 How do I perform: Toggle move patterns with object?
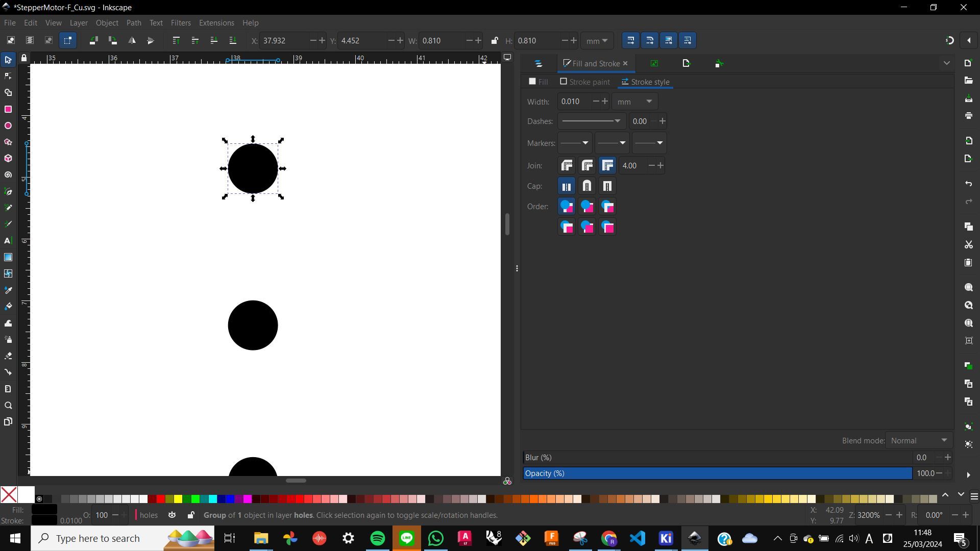[x=688, y=40]
